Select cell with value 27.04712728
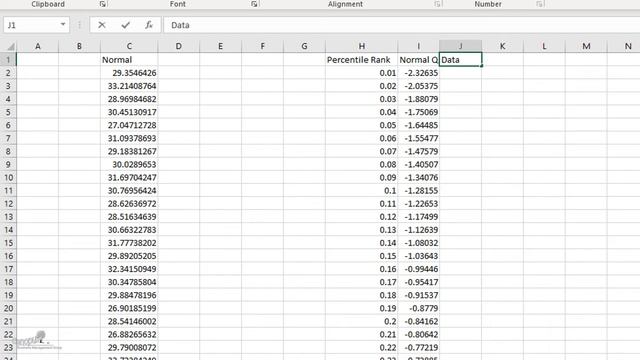The height and width of the screenshot is (360, 640). point(129,125)
